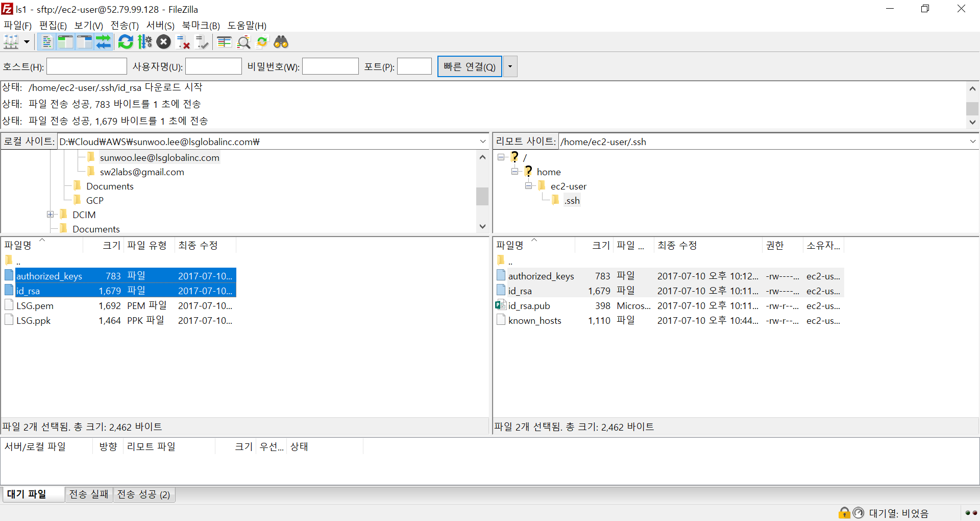Screen dimensions: 980x521
Task: Collapse remote root folder node
Action: tap(501, 157)
